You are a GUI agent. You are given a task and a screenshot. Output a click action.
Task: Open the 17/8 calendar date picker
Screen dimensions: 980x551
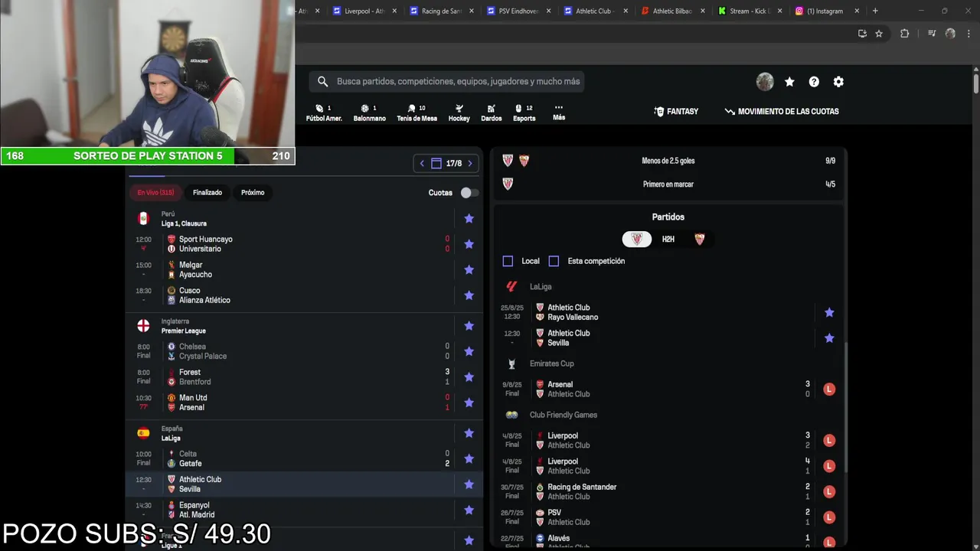pyautogui.click(x=446, y=164)
